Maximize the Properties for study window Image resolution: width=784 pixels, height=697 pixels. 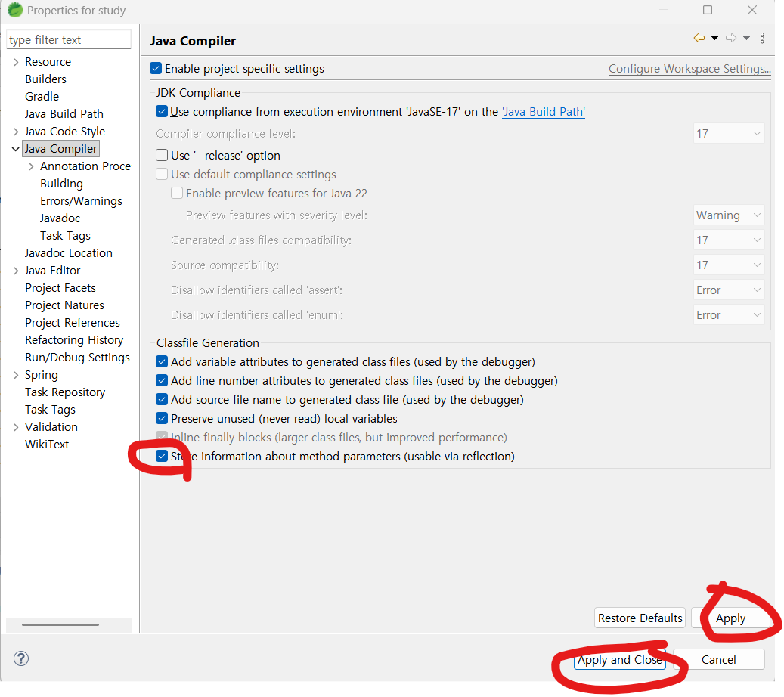pyautogui.click(x=708, y=10)
